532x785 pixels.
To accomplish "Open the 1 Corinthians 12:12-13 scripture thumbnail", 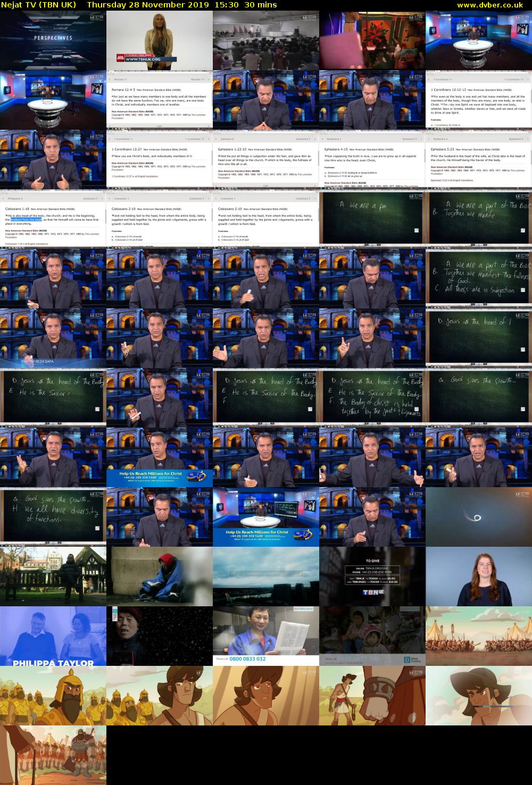I will pos(479,99).
